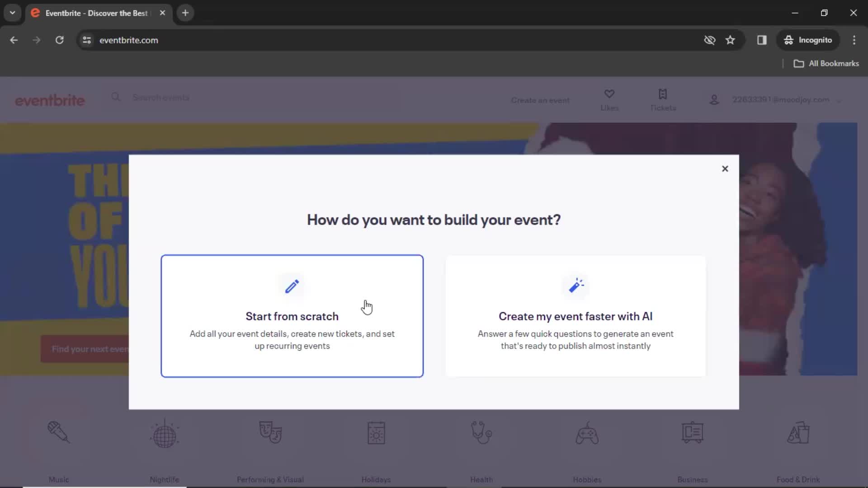
Task: Click the Incognito indicator button
Action: [808, 40]
